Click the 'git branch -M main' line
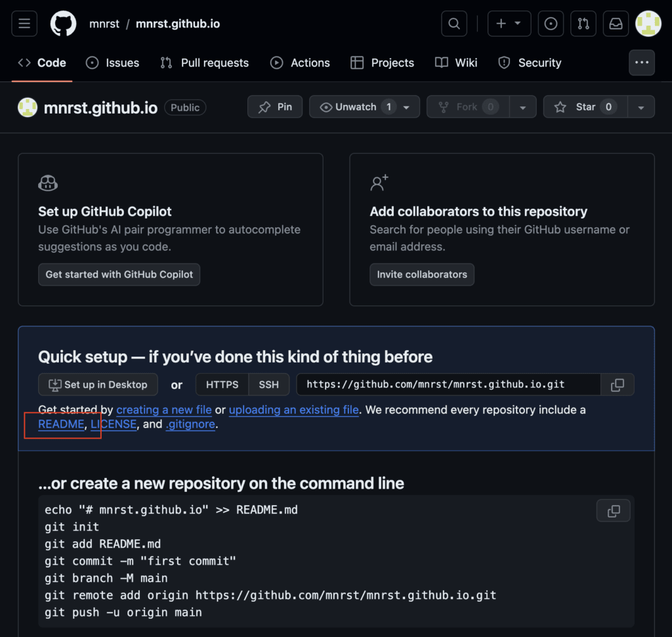This screenshot has width=672, height=637. coord(106,579)
